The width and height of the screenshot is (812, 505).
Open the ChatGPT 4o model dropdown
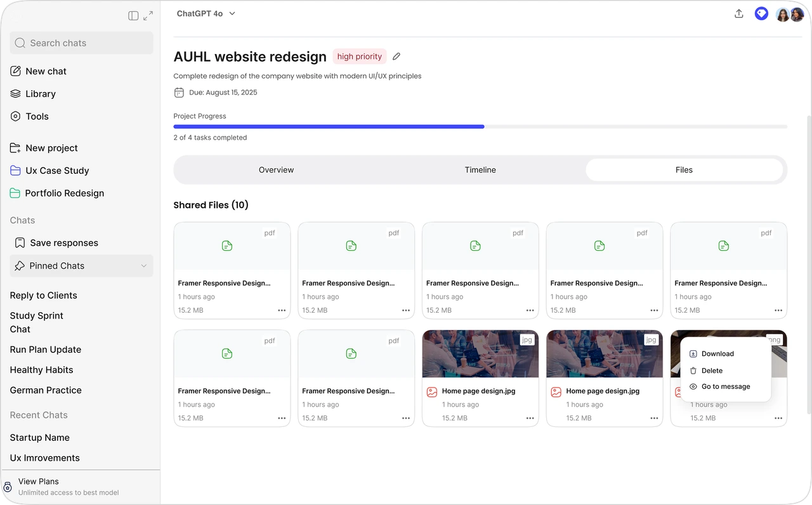click(x=206, y=13)
